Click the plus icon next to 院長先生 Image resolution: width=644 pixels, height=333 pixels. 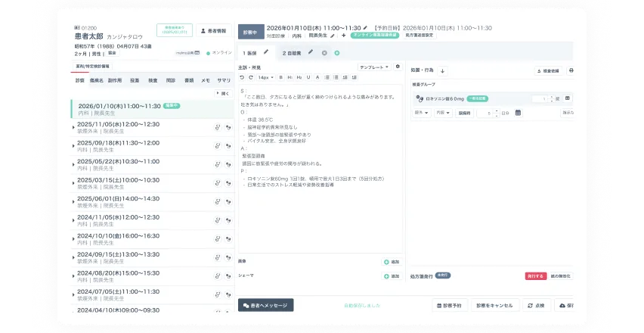click(343, 36)
